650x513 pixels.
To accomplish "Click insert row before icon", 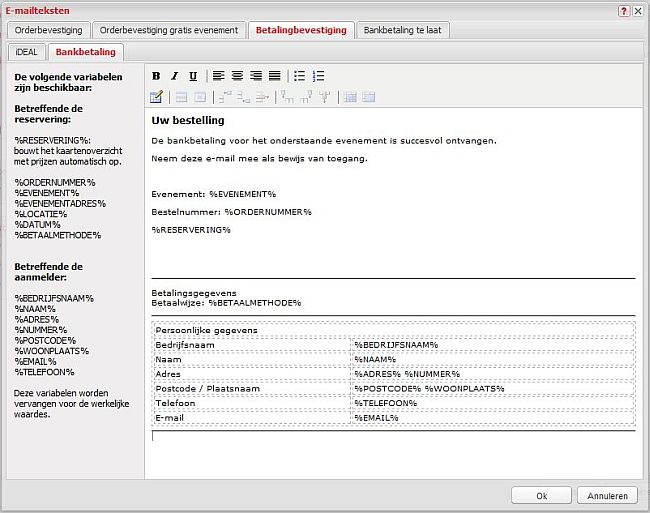I will click(x=225, y=97).
